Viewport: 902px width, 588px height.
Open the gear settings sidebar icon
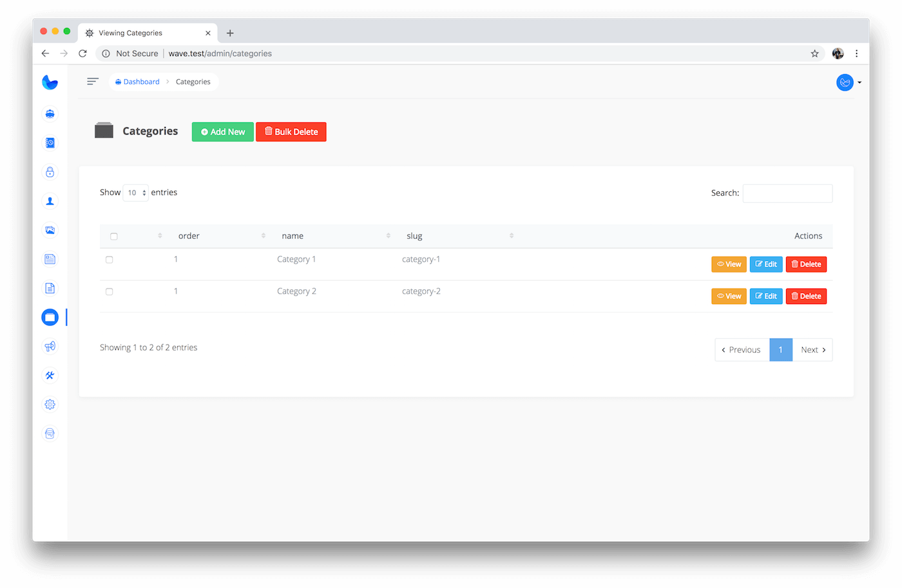tap(50, 404)
